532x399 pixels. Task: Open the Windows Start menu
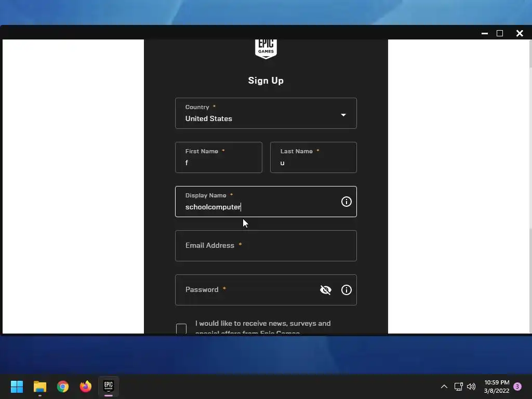coord(17,387)
